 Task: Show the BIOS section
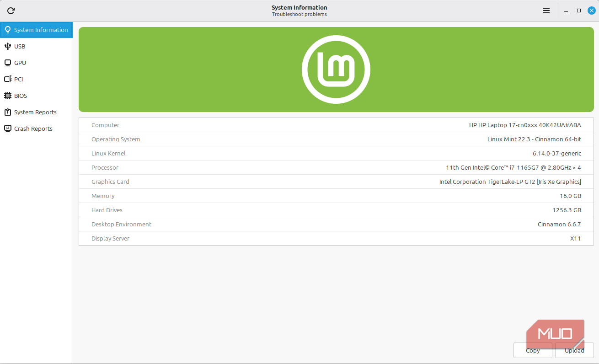(37, 96)
